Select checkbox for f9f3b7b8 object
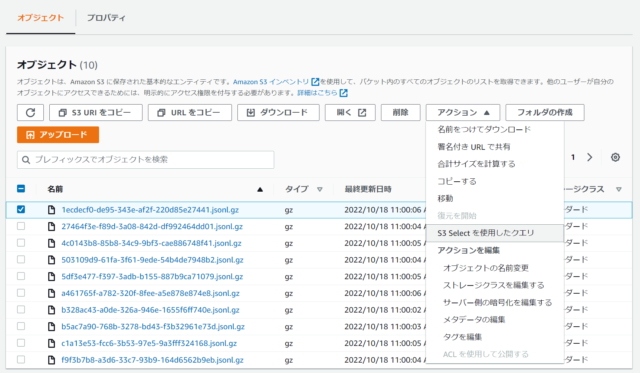This screenshot has height=373, width=640. pos(21,360)
